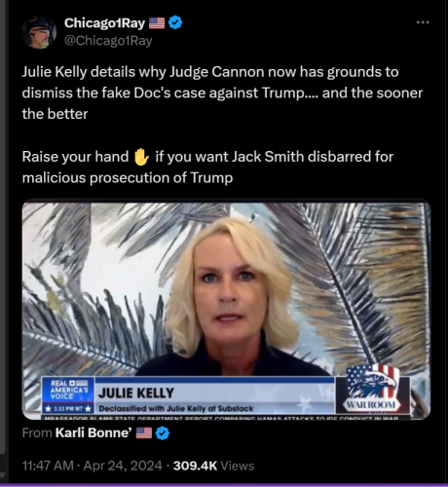
Task: Click US flag beside Karli Bonne'
Action: click(144, 432)
